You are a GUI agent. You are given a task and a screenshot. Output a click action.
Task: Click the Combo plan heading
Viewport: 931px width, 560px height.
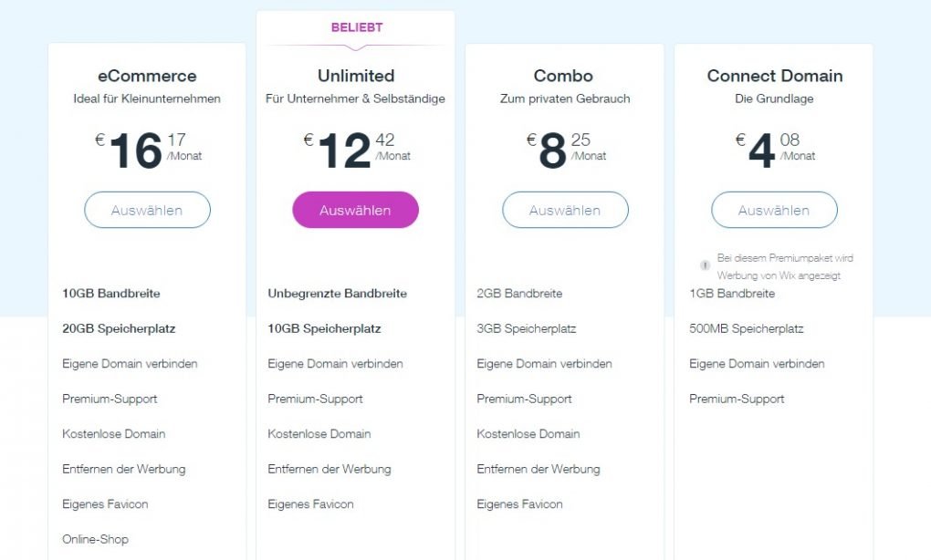[563, 76]
